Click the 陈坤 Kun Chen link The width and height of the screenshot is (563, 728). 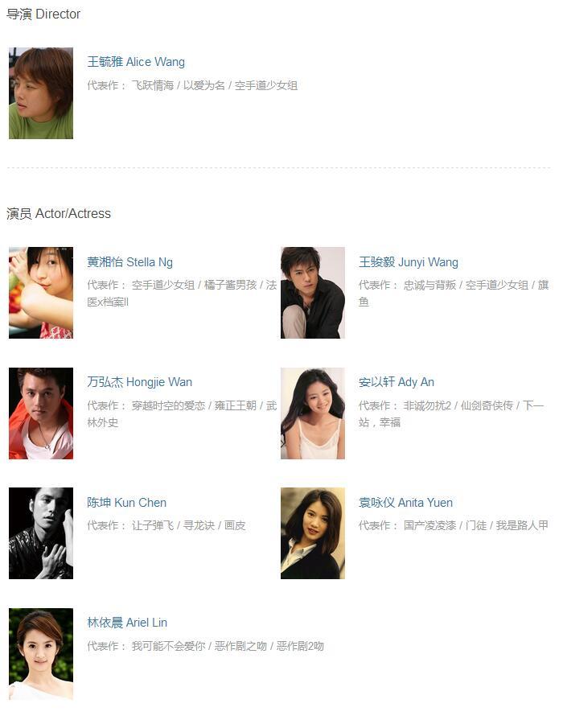pyautogui.click(x=127, y=502)
